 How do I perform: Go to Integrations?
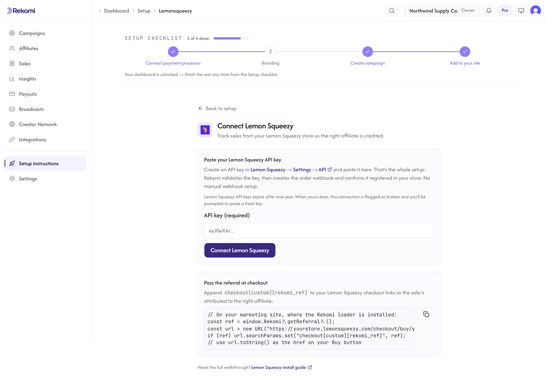tap(45, 139)
